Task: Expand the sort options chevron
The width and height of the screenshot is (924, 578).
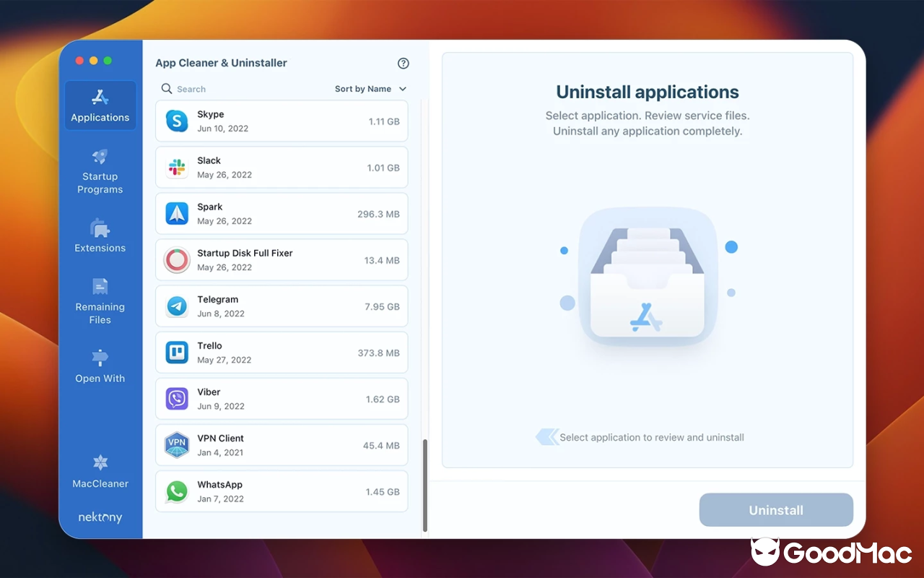Action: pyautogui.click(x=402, y=89)
